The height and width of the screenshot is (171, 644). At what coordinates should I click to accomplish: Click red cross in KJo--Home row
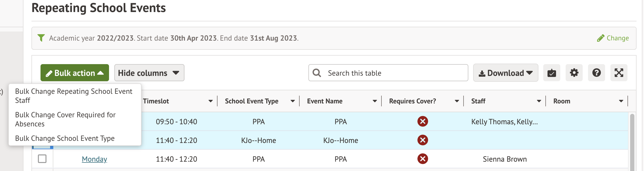[x=422, y=140]
